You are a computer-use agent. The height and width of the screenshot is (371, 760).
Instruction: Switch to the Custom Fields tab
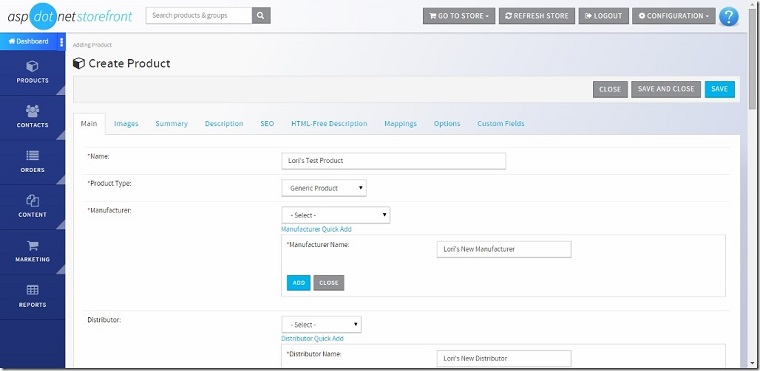coord(501,124)
